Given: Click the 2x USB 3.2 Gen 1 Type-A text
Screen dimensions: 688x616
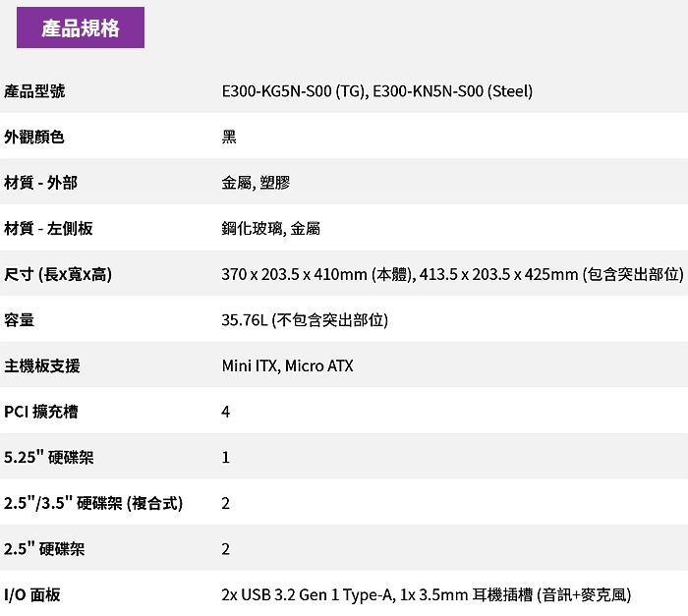Looking at the screenshot, I should click(x=308, y=594).
